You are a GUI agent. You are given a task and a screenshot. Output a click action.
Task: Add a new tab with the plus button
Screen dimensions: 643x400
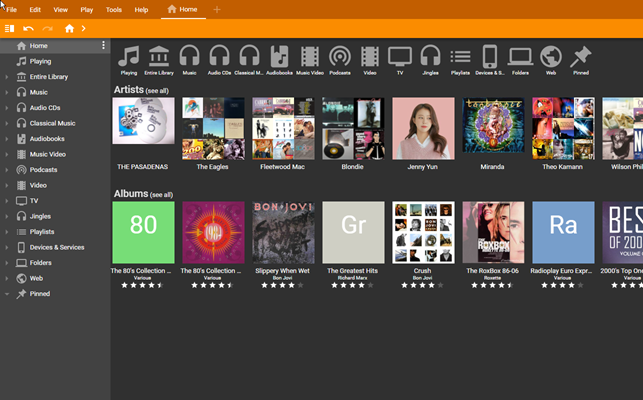click(x=217, y=9)
